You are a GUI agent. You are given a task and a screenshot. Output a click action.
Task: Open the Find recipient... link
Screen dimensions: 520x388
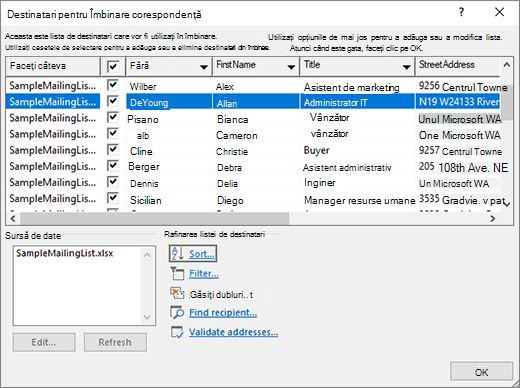[223, 313]
